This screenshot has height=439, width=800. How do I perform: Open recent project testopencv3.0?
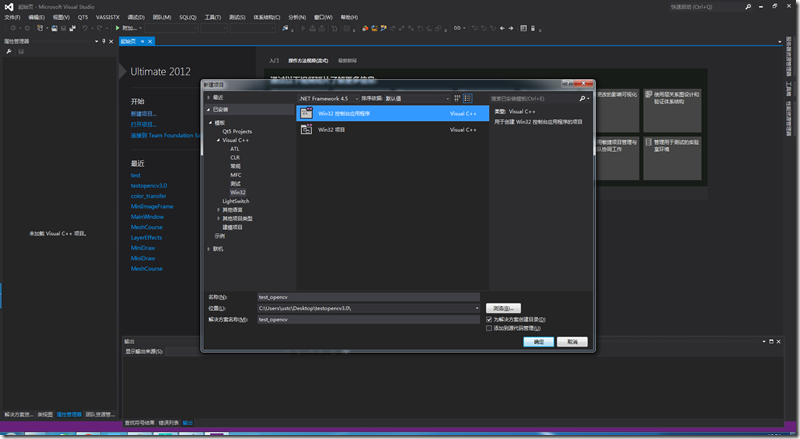click(149, 186)
